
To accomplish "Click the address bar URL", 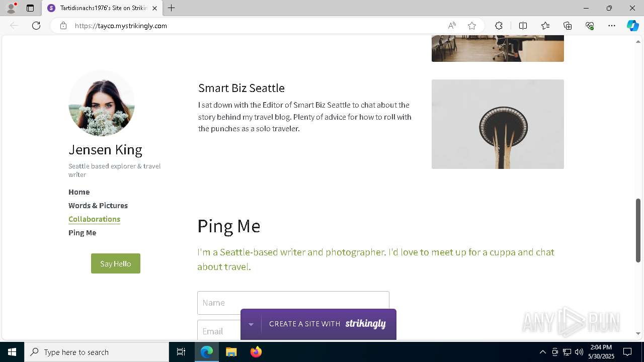I will point(121,26).
